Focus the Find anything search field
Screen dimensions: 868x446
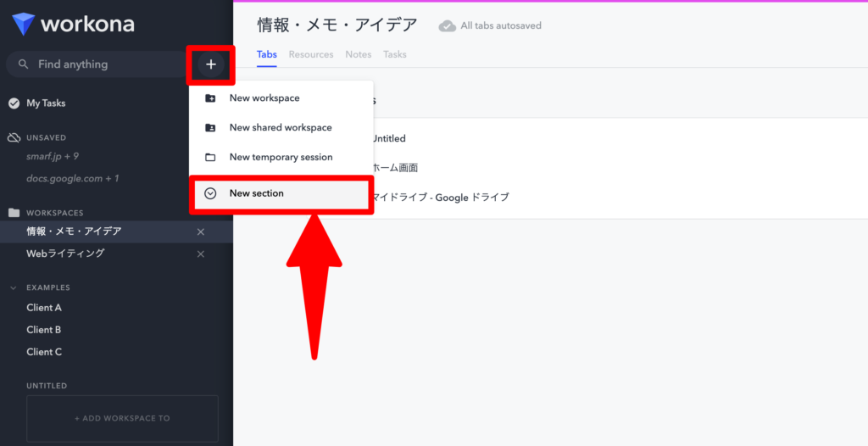coord(97,64)
